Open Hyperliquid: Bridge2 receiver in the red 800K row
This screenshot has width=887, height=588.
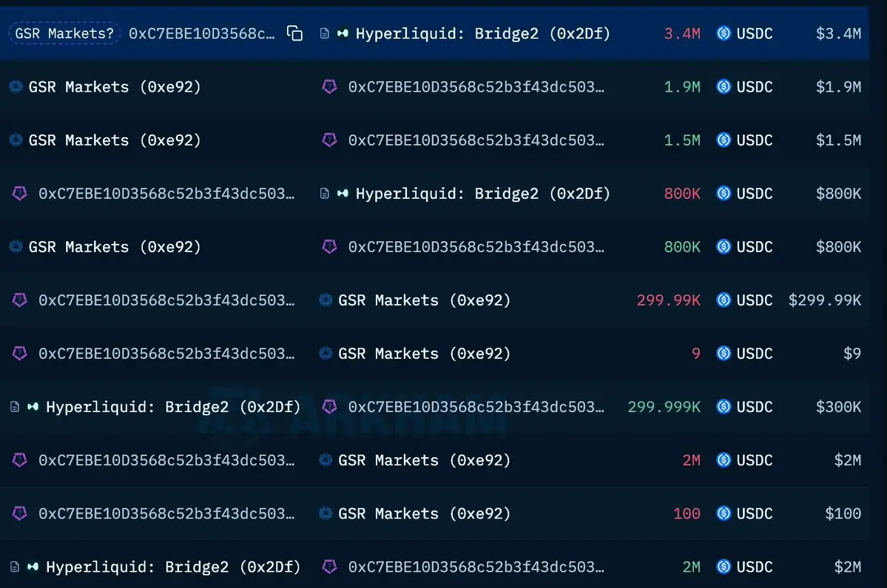[483, 193]
